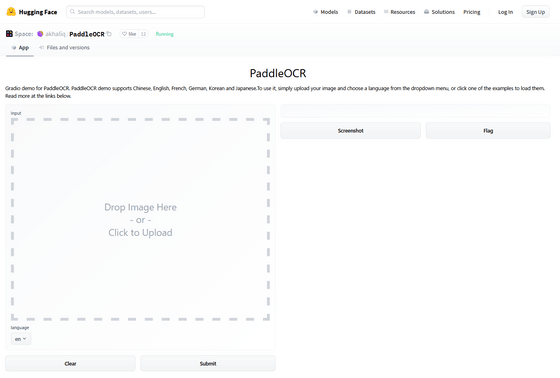Open the Resources menu

(399, 12)
